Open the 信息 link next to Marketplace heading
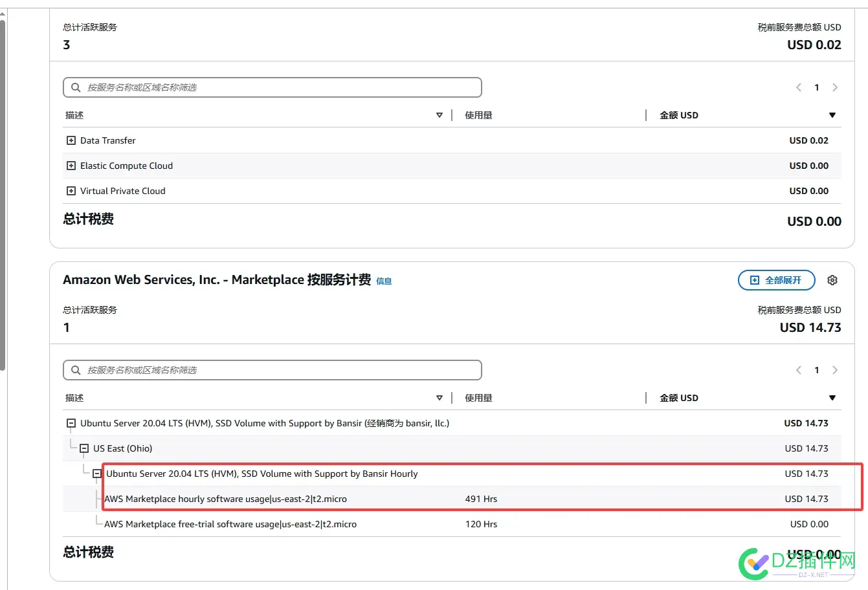The width and height of the screenshot is (868, 590). (x=384, y=281)
